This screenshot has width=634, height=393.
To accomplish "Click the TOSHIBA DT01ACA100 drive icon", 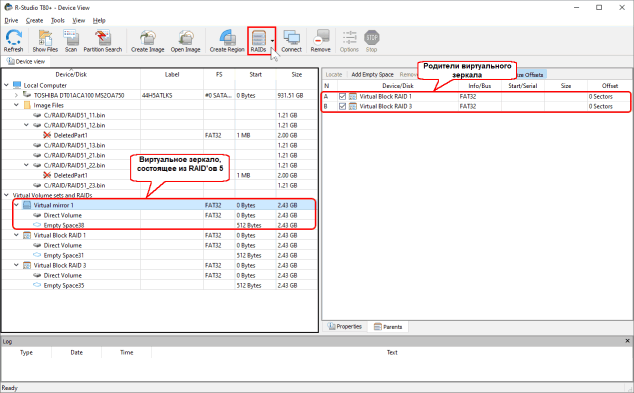I will point(27,95).
